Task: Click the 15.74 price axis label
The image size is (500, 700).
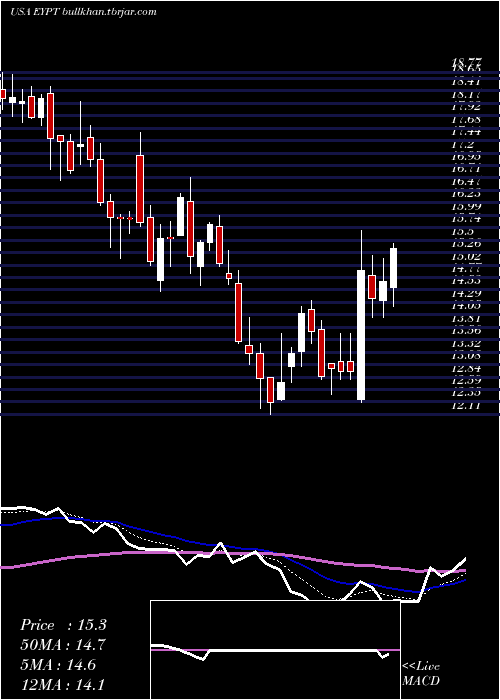Action: pyautogui.click(x=466, y=219)
